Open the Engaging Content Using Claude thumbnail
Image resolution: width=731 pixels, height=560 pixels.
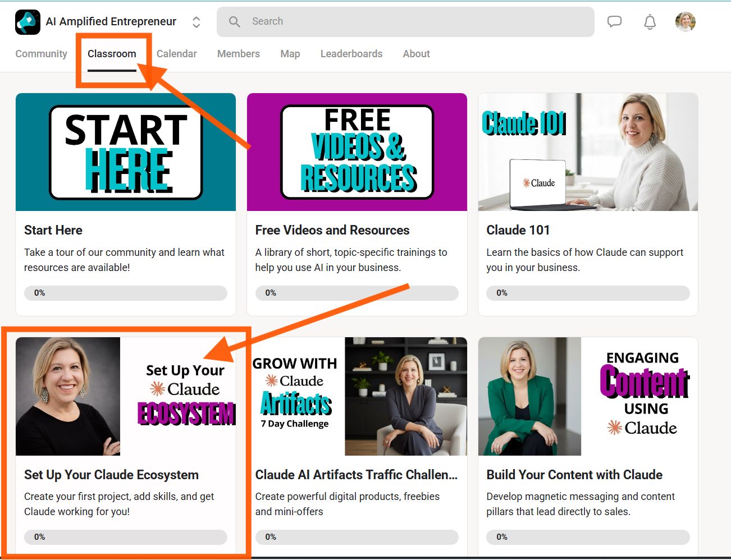tap(588, 396)
